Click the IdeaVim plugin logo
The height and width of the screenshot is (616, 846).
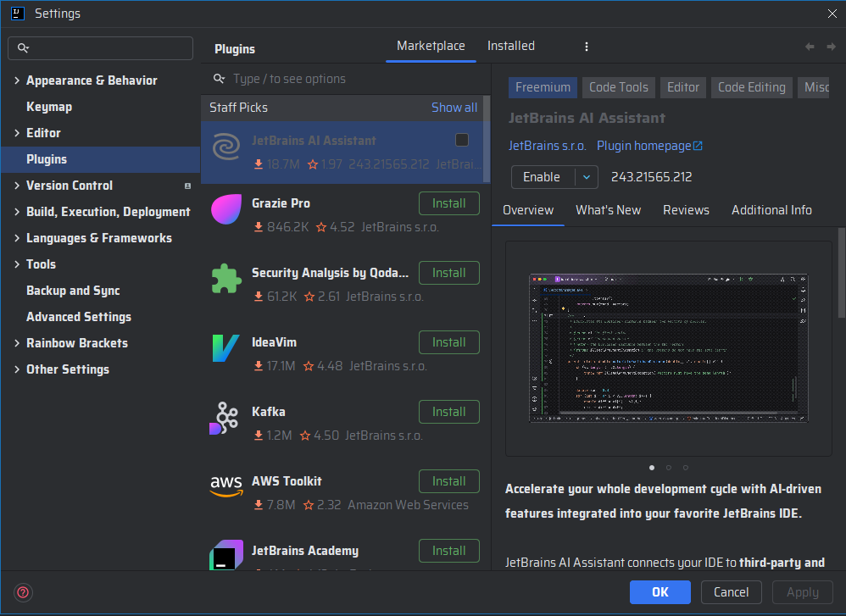click(226, 348)
